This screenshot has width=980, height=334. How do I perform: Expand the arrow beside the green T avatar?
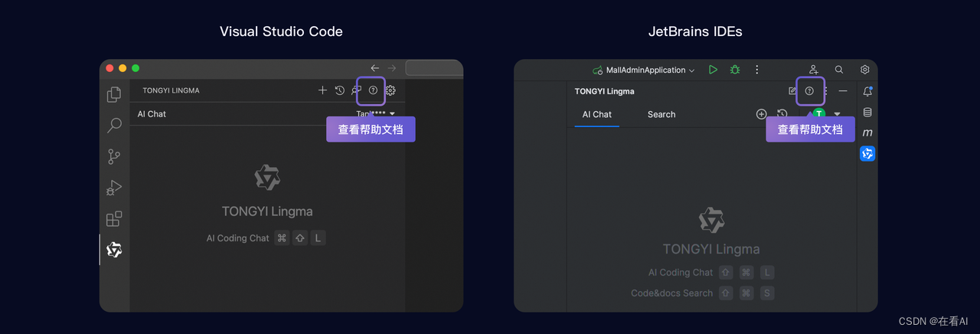click(x=837, y=114)
